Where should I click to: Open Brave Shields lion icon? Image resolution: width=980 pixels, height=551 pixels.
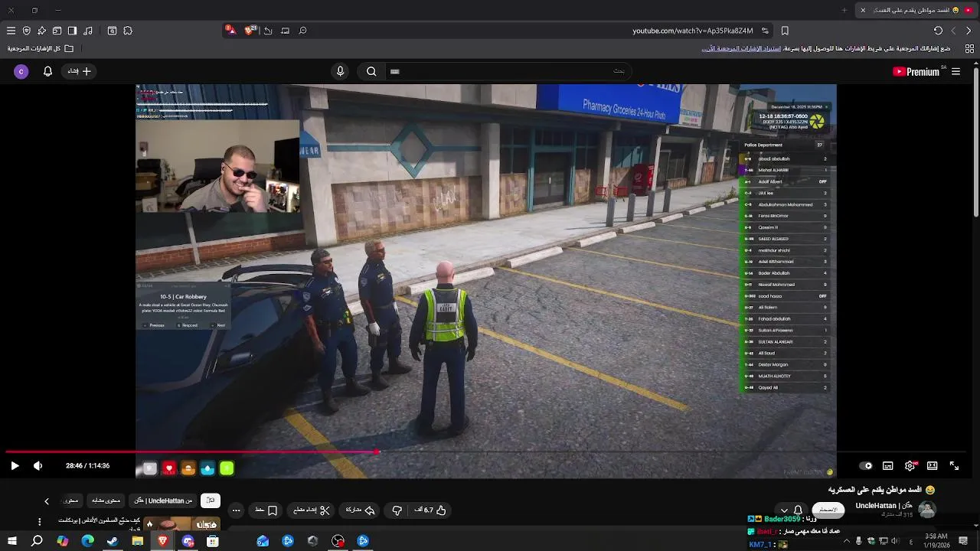coord(250,30)
